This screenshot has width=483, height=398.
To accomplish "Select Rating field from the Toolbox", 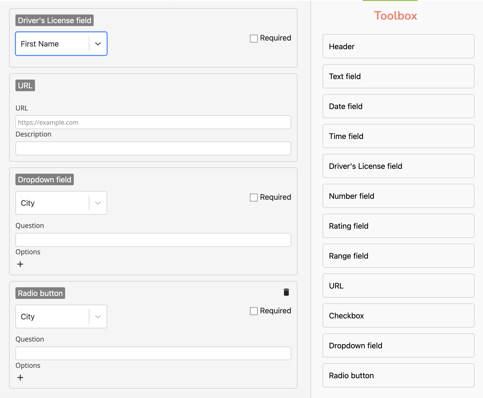I will point(398,226).
